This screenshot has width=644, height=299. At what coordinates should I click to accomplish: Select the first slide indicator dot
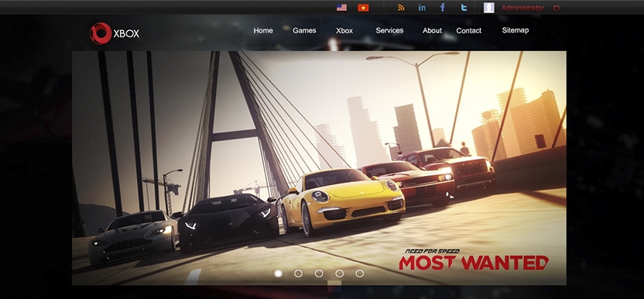[278, 273]
